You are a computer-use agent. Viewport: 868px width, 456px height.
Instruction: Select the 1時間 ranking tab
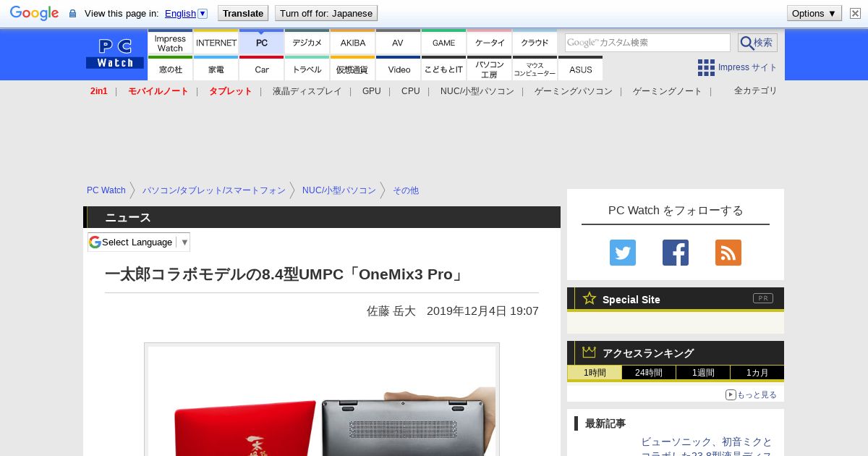pyautogui.click(x=595, y=373)
